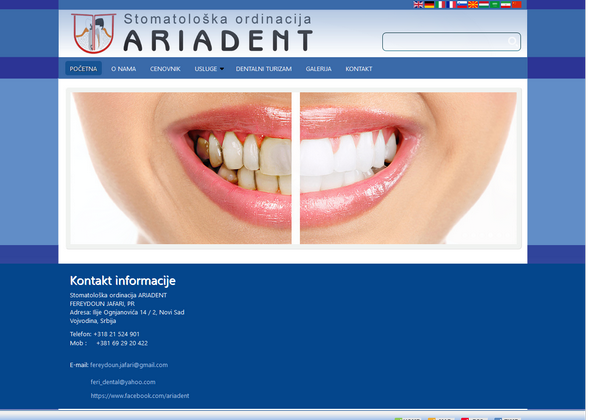Viewport: 600px width, 420px height.
Task: Select the Iranian flag icon
Action: tap(506, 5)
